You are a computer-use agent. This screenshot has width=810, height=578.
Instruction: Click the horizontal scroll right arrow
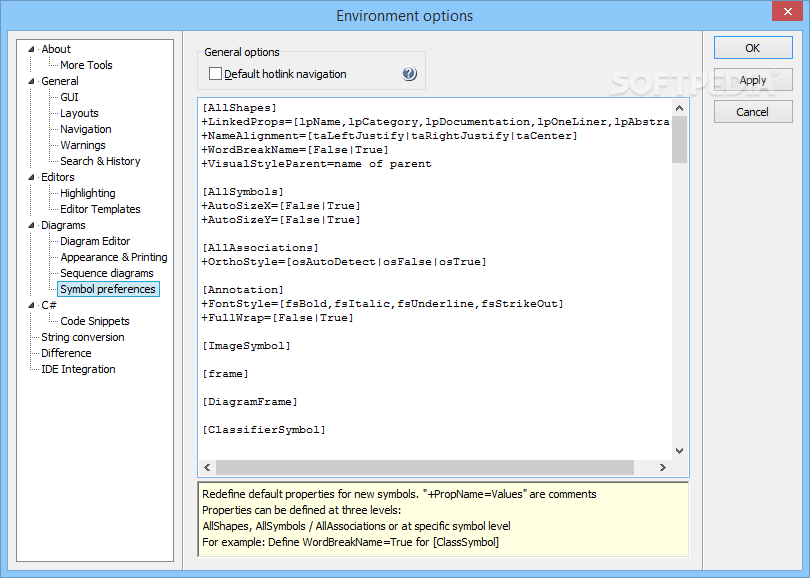point(663,467)
